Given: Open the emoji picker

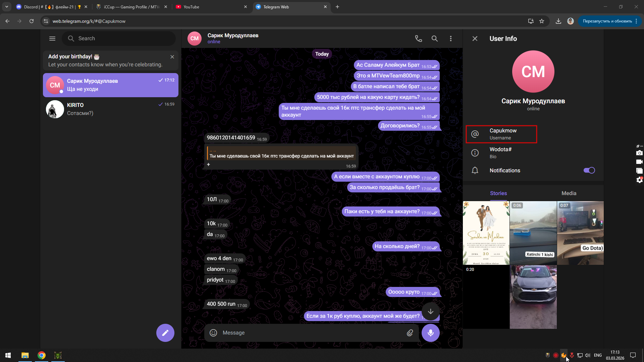Looking at the screenshot, I should click(x=213, y=333).
